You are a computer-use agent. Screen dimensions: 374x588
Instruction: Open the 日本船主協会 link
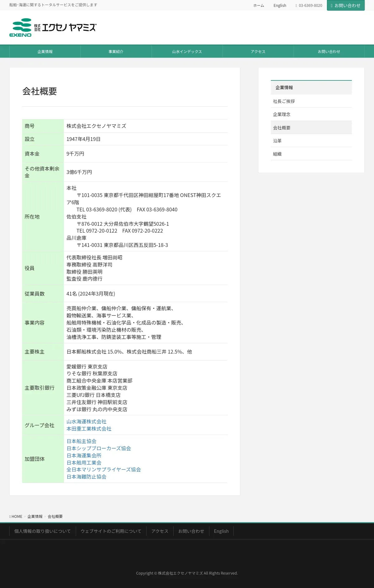(81, 441)
